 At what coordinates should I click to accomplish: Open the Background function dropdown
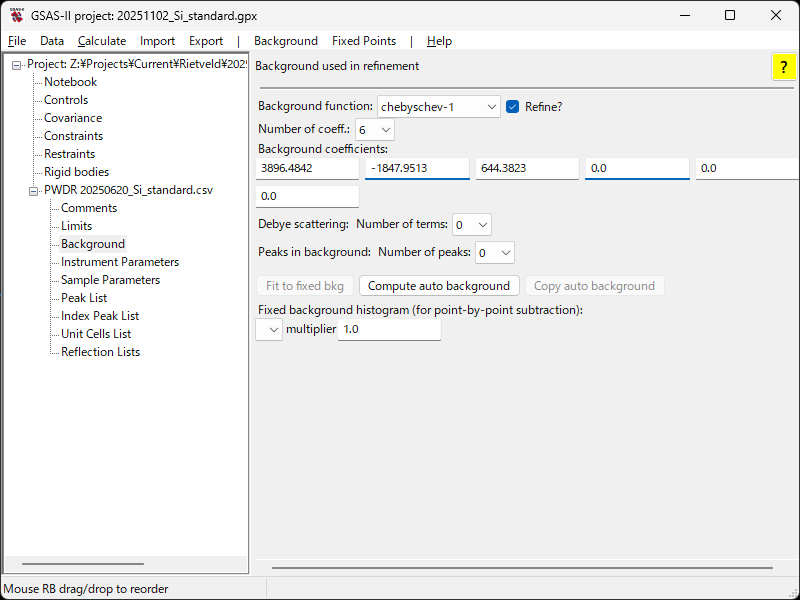(x=438, y=107)
